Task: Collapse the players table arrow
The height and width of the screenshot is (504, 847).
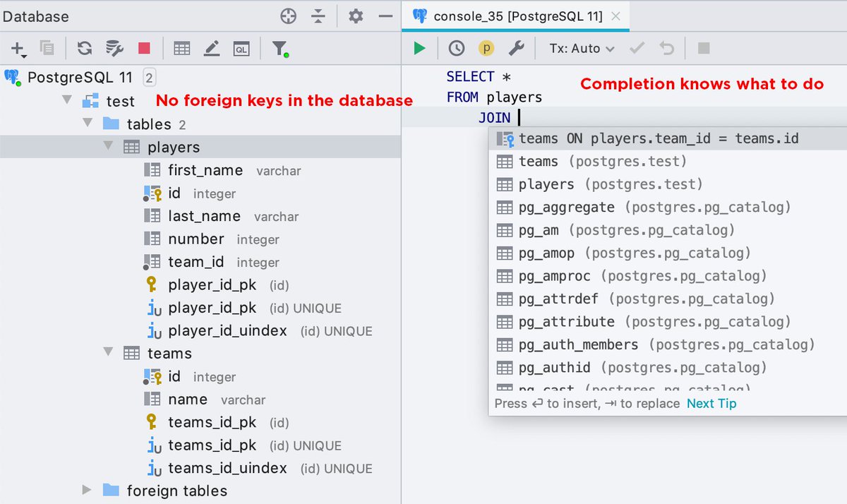Action: (x=109, y=147)
